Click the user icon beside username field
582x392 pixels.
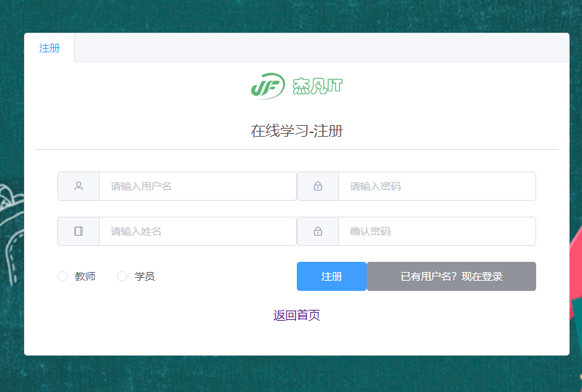(x=79, y=186)
